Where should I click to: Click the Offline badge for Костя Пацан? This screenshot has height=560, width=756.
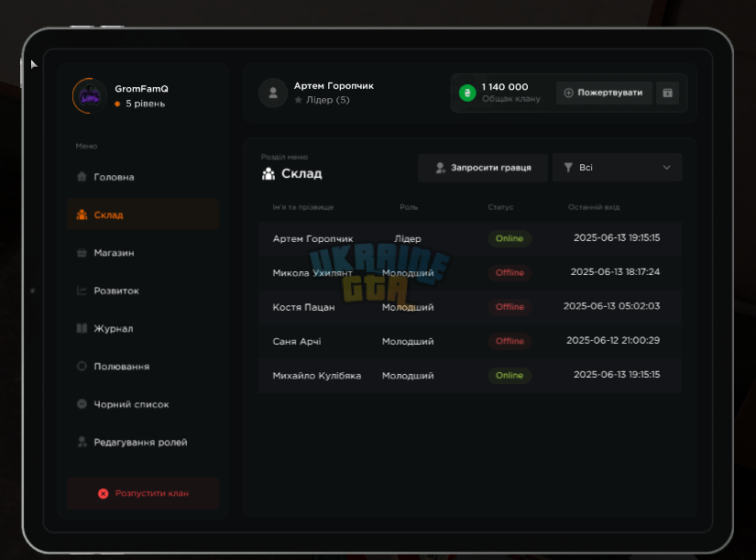[x=509, y=307]
